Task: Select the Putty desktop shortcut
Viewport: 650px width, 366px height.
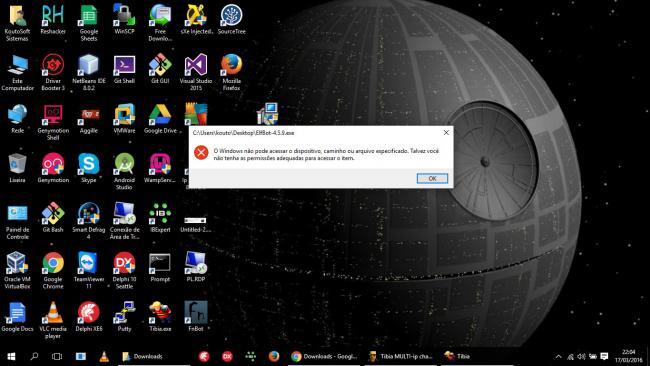Action: click(x=124, y=317)
